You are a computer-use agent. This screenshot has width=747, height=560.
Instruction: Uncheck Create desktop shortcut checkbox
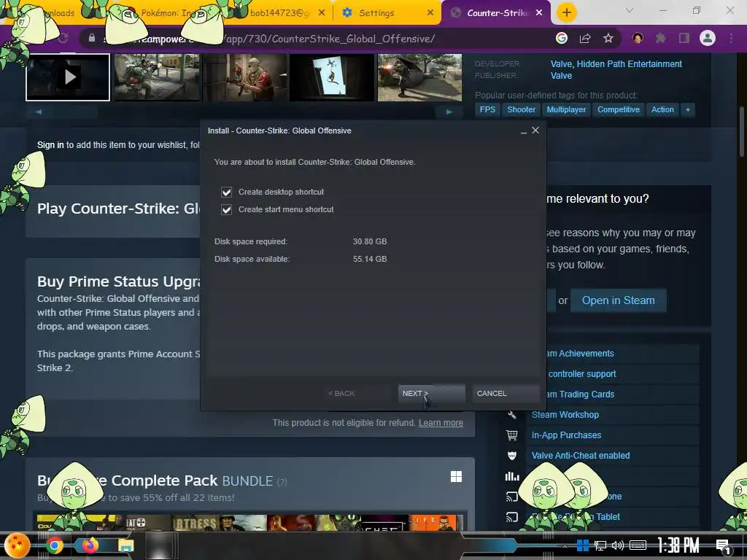[226, 192]
